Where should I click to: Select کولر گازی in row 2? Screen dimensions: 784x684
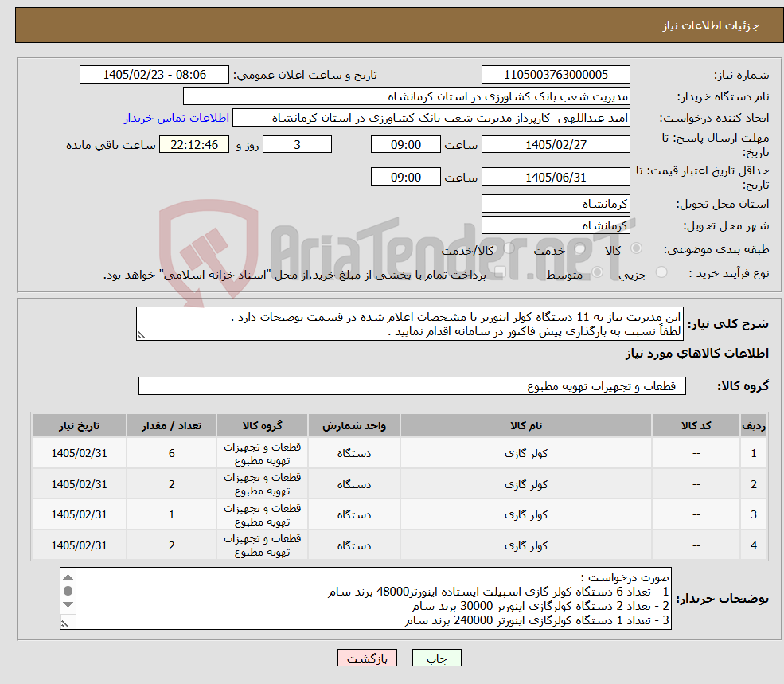526,484
